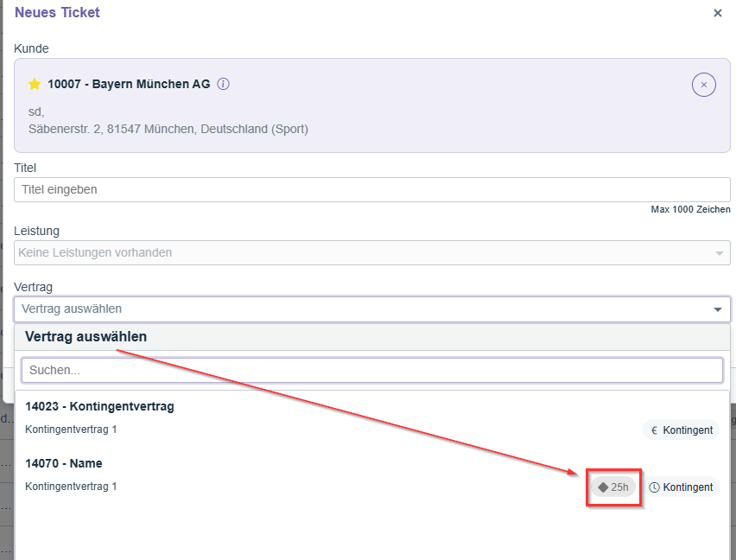Close the Neues Ticket dialog
736x560 pixels.
click(x=717, y=13)
